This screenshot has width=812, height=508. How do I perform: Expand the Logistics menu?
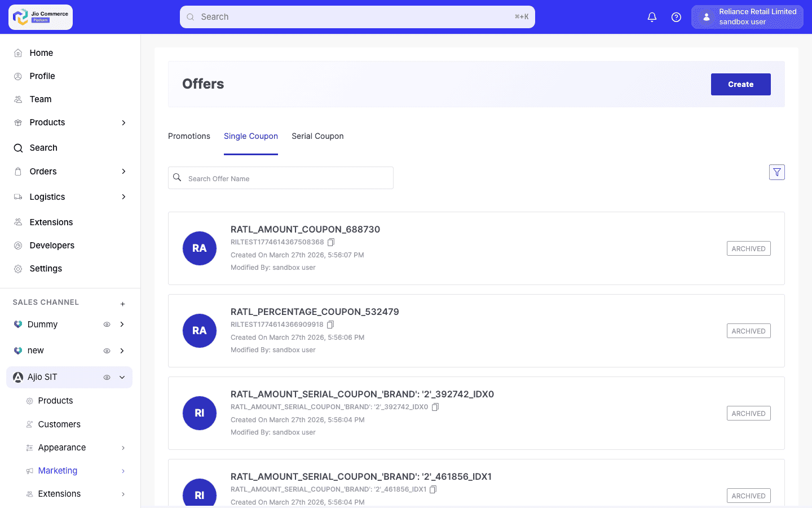point(123,197)
